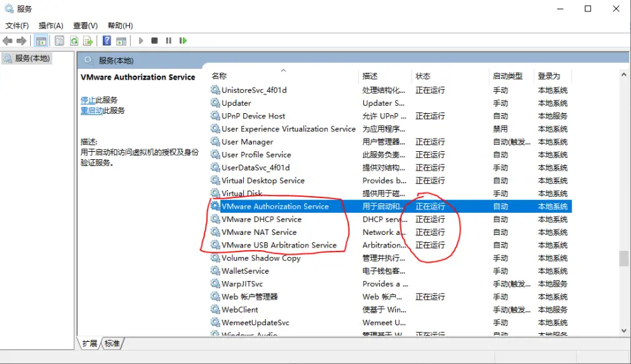Open the 查看(V) menu

coord(85,25)
